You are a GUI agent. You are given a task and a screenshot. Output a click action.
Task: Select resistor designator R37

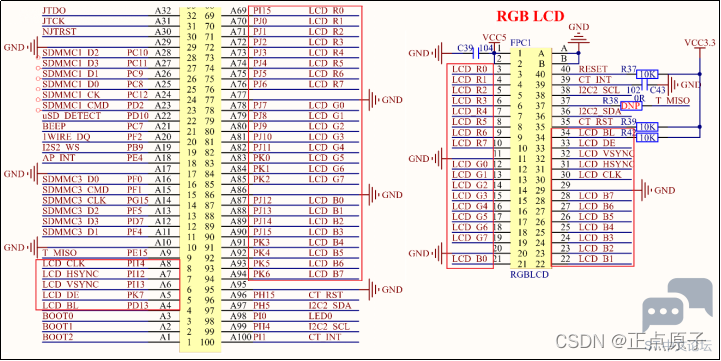point(629,69)
